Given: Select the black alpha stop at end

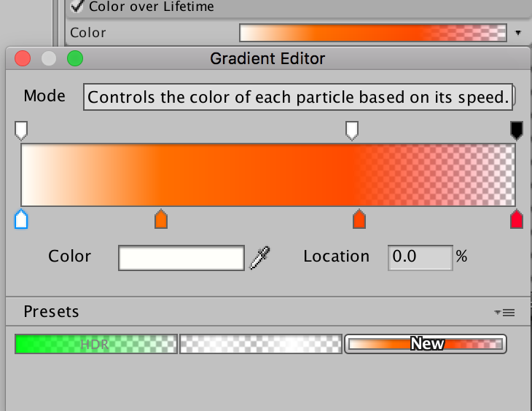Looking at the screenshot, I should pos(517,130).
